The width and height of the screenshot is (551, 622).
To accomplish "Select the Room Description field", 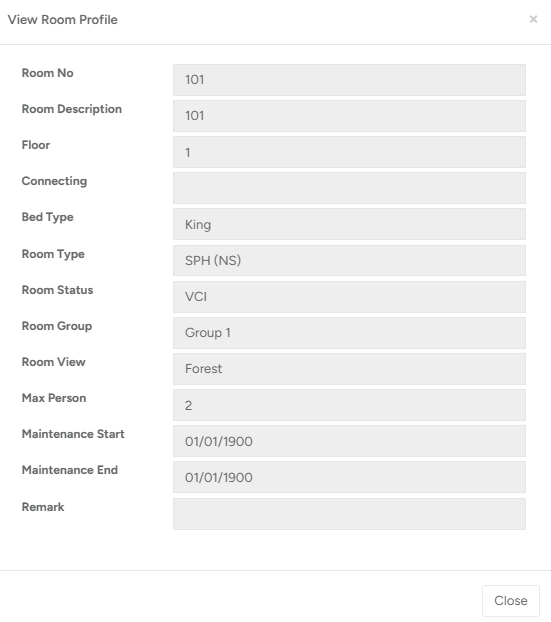I will pyautogui.click(x=349, y=116).
